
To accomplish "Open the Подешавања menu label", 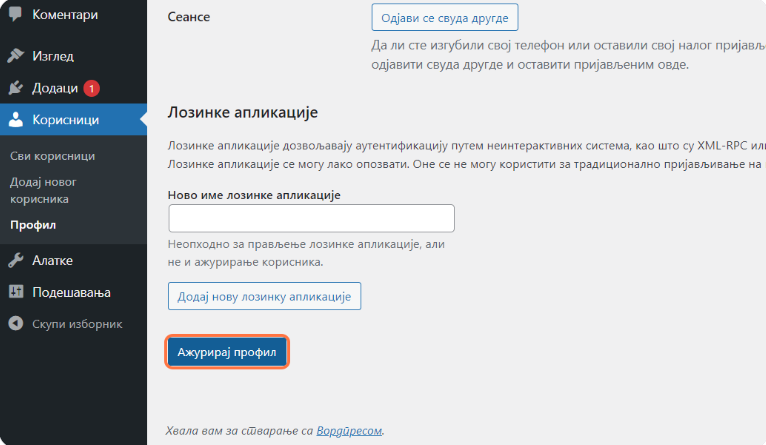I will coord(71,292).
